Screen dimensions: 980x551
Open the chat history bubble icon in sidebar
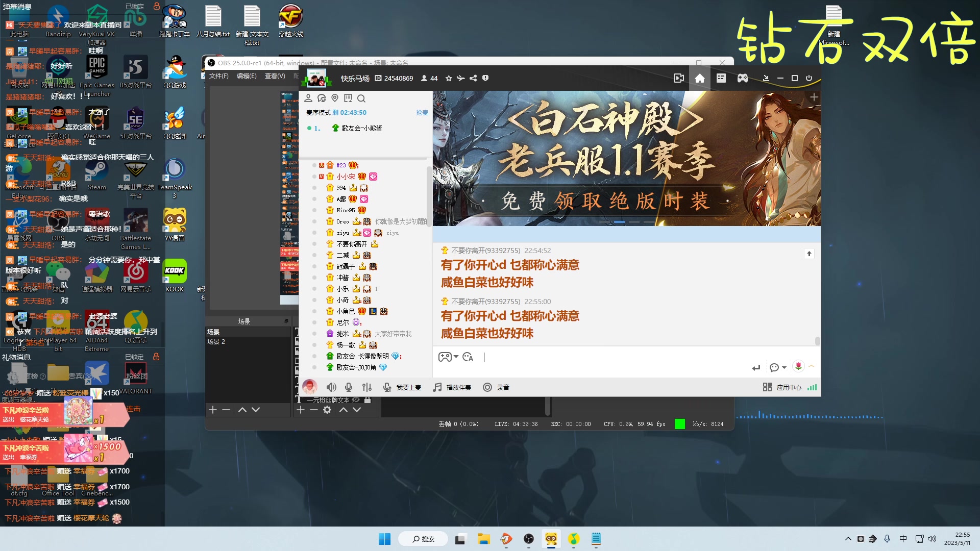click(x=322, y=98)
